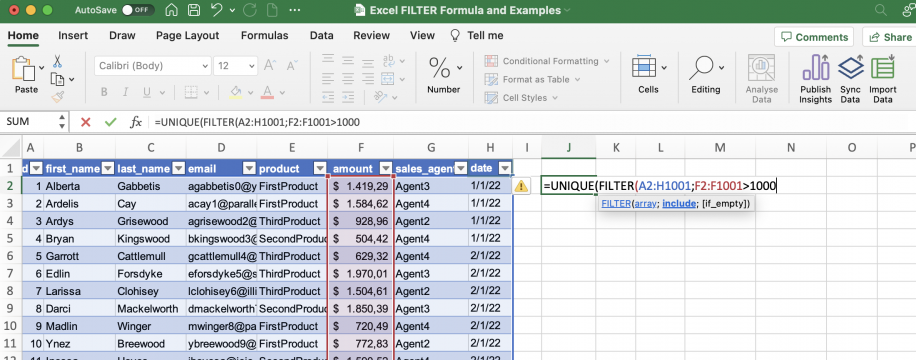Undo the last action
Viewport: 916px width, 360px height.
coord(217,10)
